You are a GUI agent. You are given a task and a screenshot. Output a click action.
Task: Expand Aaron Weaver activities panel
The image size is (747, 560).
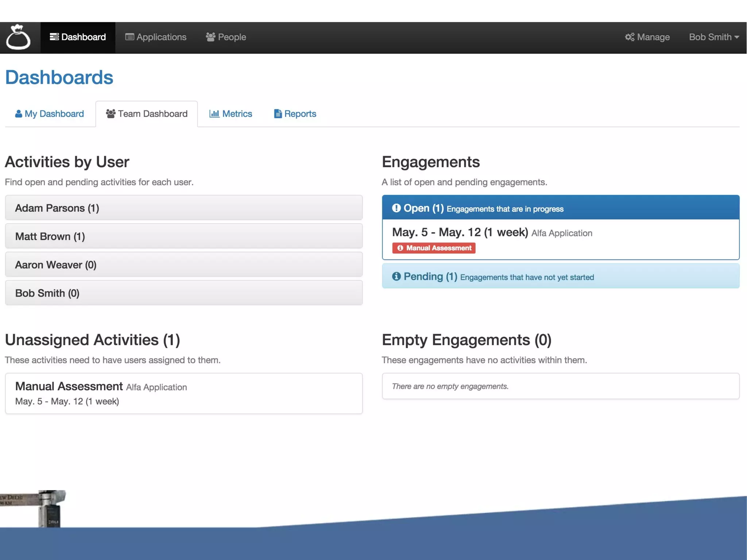[x=55, y=265]
